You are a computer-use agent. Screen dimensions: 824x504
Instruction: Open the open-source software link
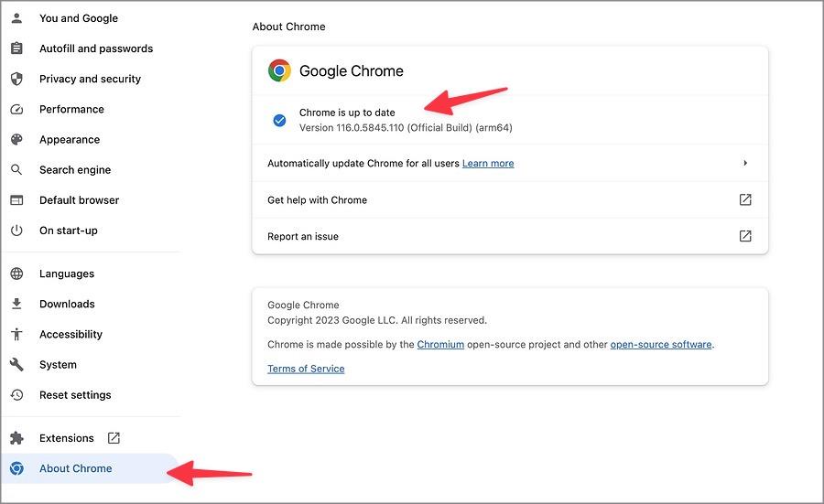[x=661, y=345]
